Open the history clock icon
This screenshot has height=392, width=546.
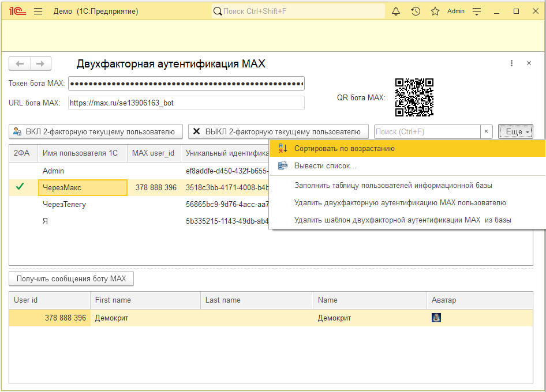coord(416,11)
